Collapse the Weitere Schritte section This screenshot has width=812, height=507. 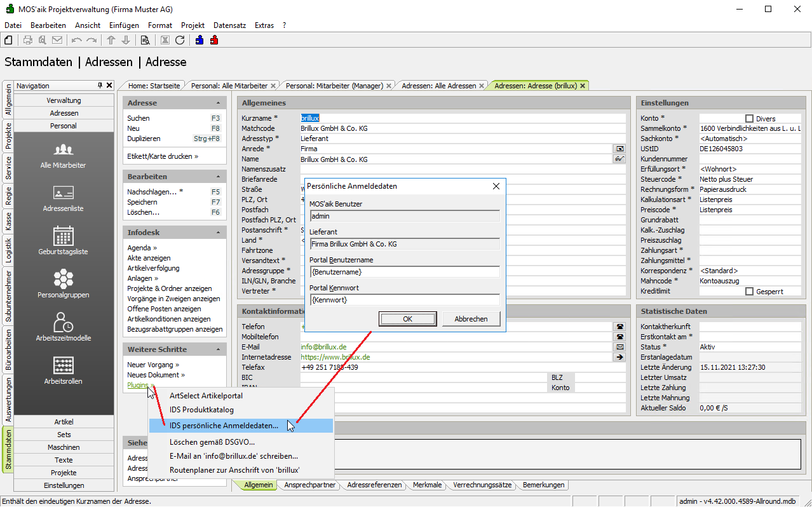click(x=218, y=349)
